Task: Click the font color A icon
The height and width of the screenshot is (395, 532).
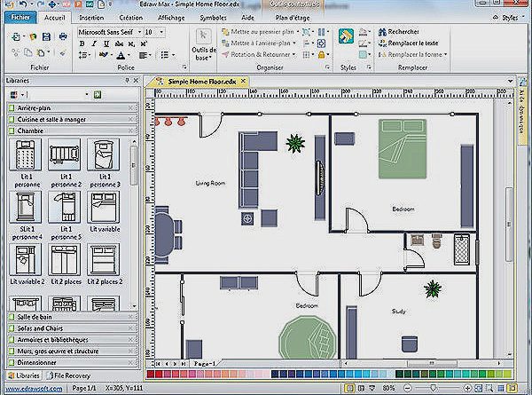Action: tap(121, 55)
